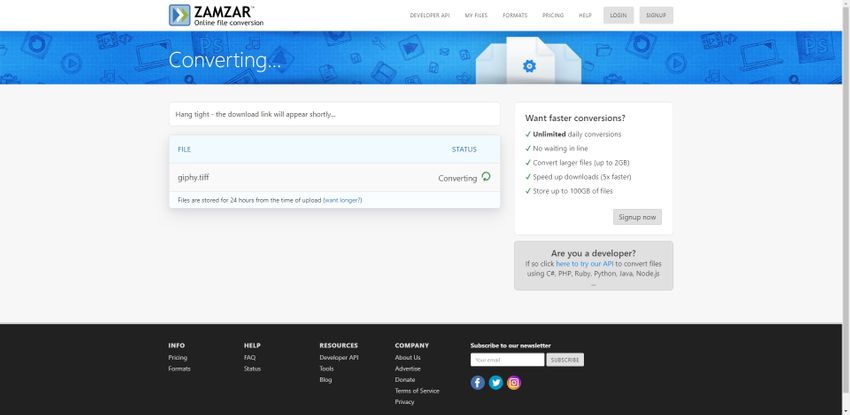Image resolution: width=850 pixels, height=415 pixels.
Task: Focus the newsletter email input field
Action: click(507, 360)
